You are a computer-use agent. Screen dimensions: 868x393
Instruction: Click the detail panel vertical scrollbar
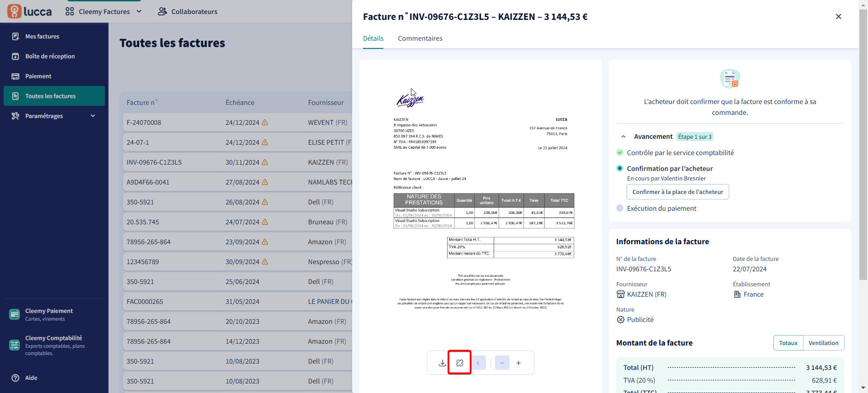863,145
